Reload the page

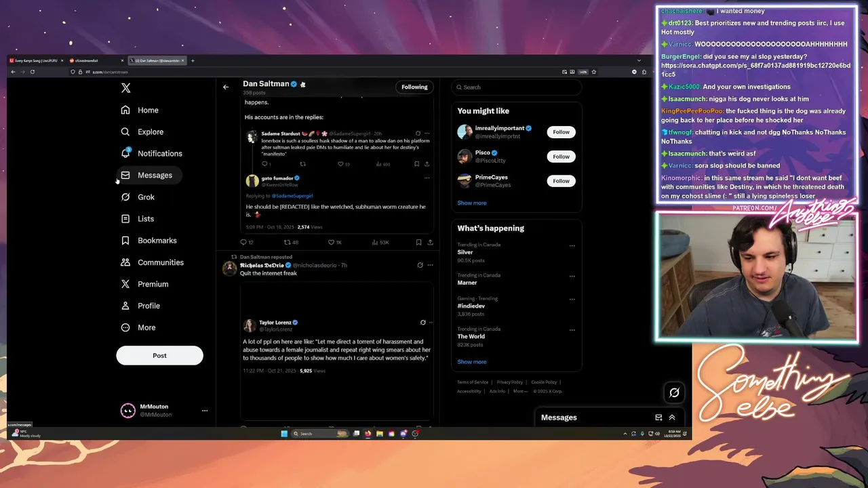coord(32,72)
